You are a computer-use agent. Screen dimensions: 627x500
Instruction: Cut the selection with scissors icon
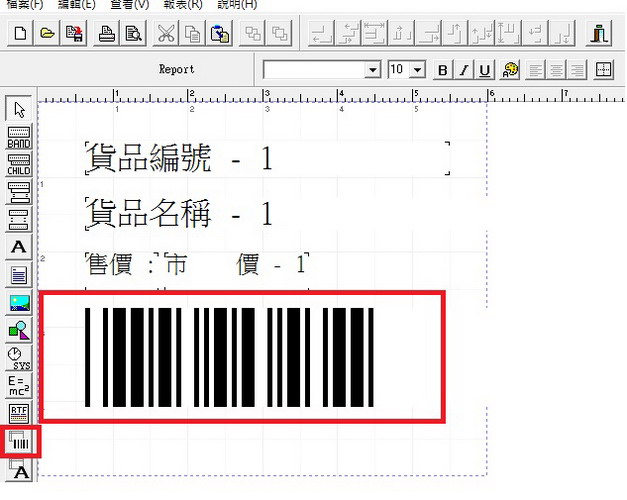pos(166,33)
